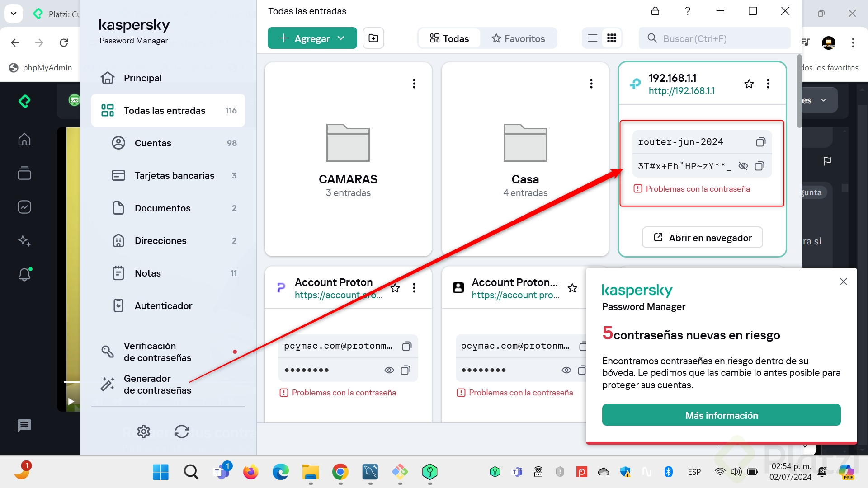Open first Account Proton options menu
868x488 pixels.
tap(414, 288)
